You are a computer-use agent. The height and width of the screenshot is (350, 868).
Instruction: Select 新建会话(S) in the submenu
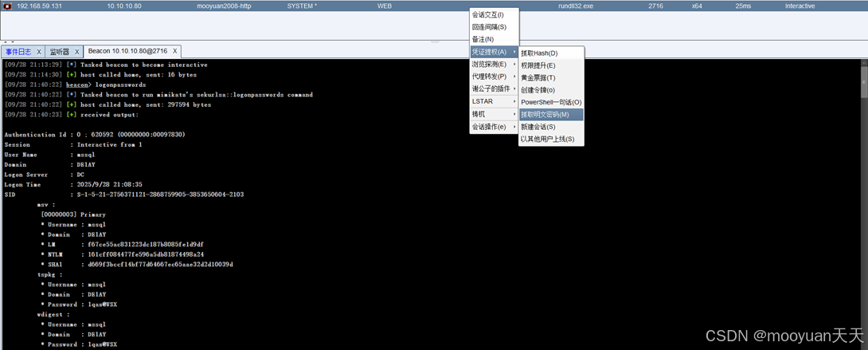pos(551,127)
